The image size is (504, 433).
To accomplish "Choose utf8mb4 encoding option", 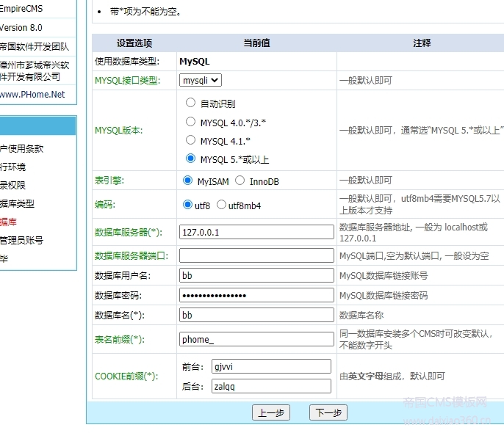I will (x=221, y=205).
